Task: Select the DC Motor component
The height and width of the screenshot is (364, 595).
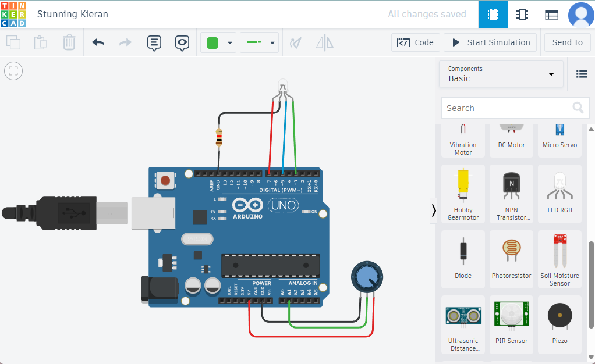Action: [x=511, y=140]
